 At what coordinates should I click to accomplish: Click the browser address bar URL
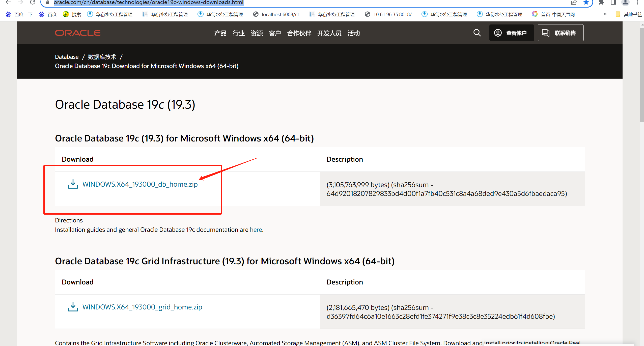(x=148, y=3)
